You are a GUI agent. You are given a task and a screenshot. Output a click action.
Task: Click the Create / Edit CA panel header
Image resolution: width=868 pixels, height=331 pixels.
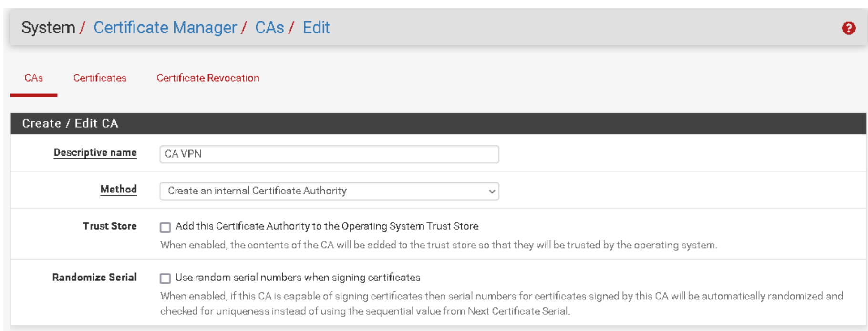tap(70, 123)
